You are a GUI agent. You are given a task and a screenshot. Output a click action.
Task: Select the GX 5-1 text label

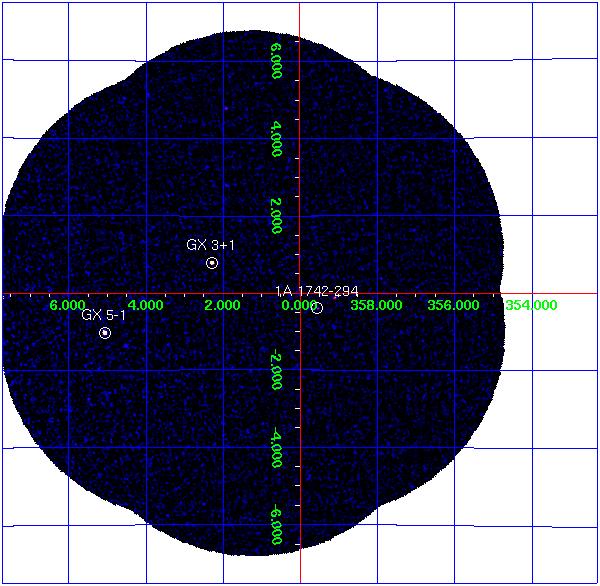click(104, 315)
